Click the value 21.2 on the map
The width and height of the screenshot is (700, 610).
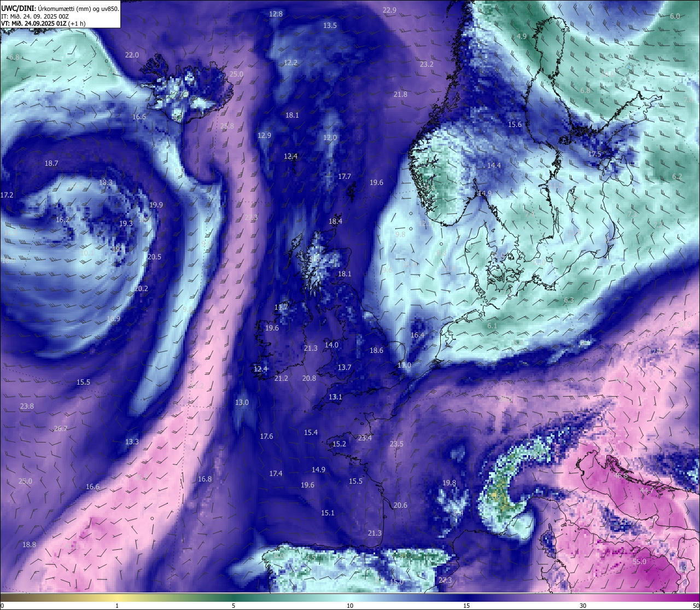(x=281, y=378)
